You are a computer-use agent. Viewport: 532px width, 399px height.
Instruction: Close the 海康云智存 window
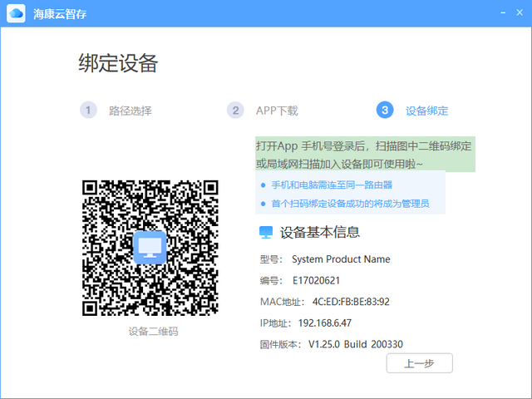click(x=520, y=13)
